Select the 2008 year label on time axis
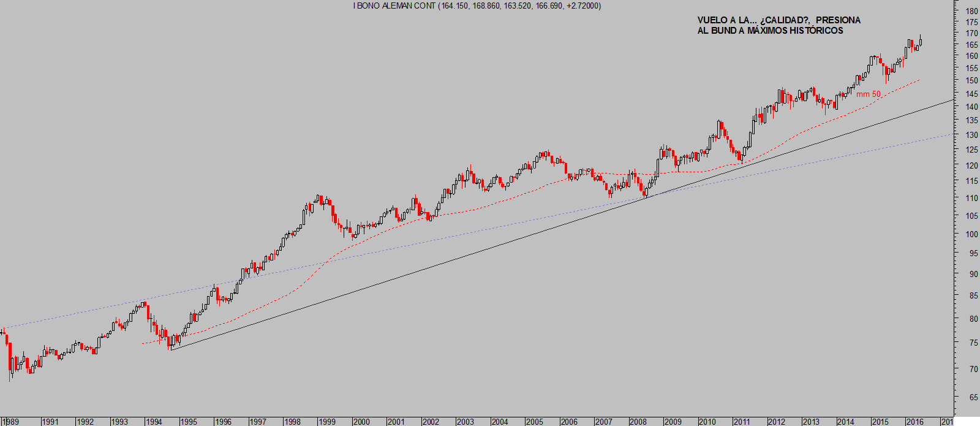Image resolution: width=980 pixels, height=426 pixels. click(638, 422)
